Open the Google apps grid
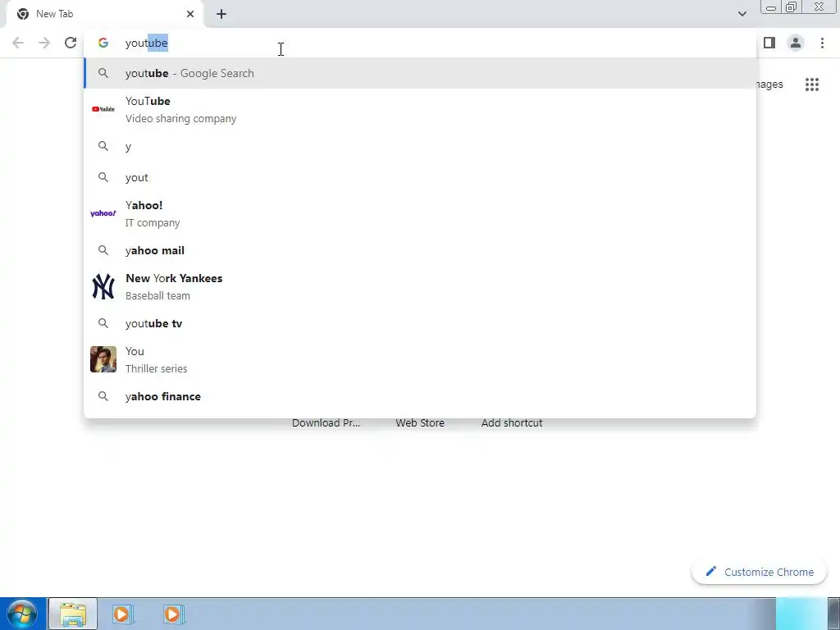The image size is (840, 630). [x=811, y=84]
